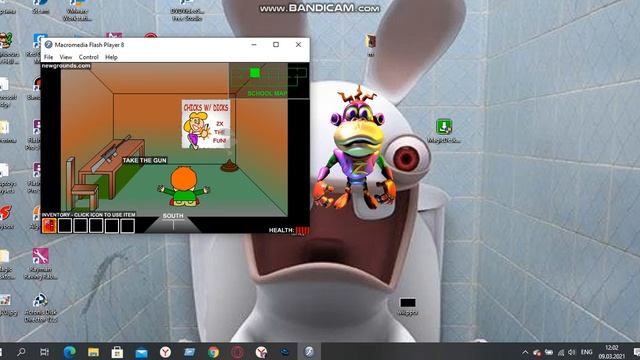640x360 pixels.
Task: Select the black rectangle desktop icon
Action: tap(408, 307)
